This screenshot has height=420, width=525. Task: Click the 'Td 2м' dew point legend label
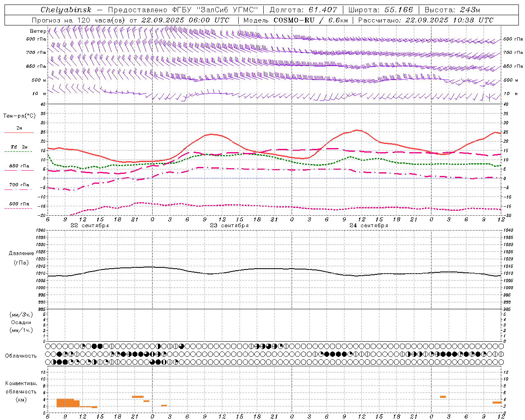tap(19, 147)
